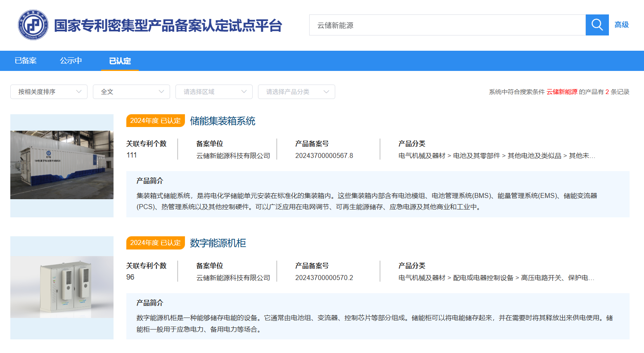View the 数字能源机柜 cabinet thumbnail
Image resolution: width=644 pixels, height=353 pixels.
coord(62,287)
